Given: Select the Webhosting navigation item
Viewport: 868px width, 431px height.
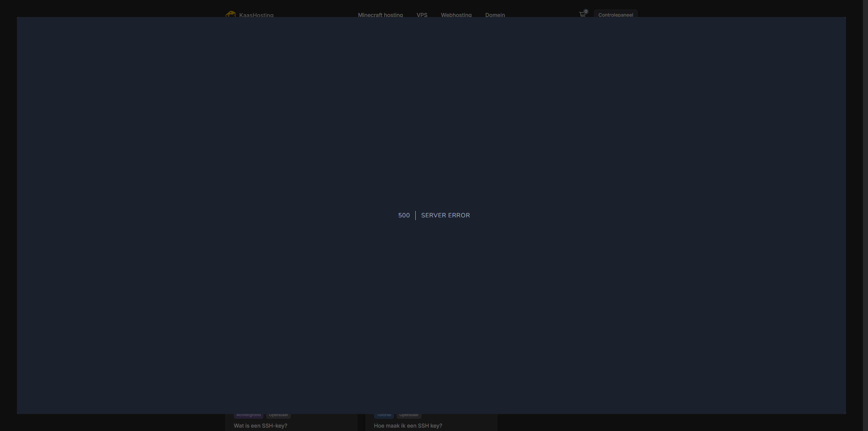Looking at the screenshot, I should (x=456, y=15).
